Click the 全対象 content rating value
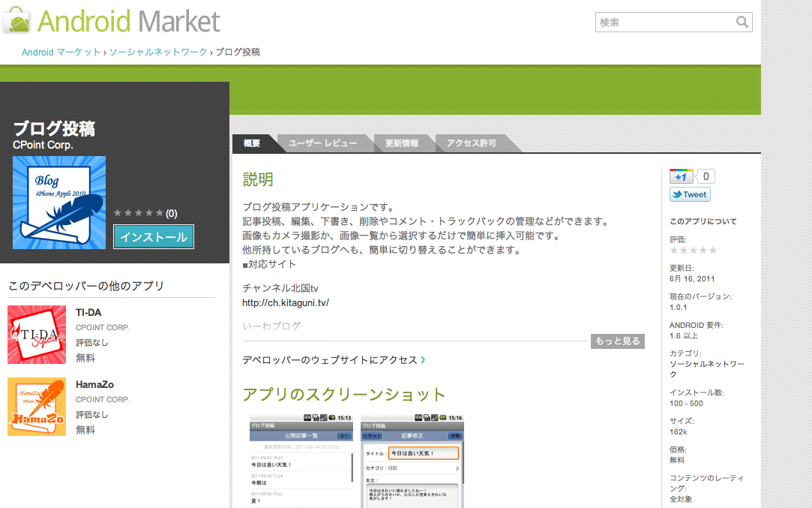The width and height of the screenshot is (812, 508). coord(681,499)
